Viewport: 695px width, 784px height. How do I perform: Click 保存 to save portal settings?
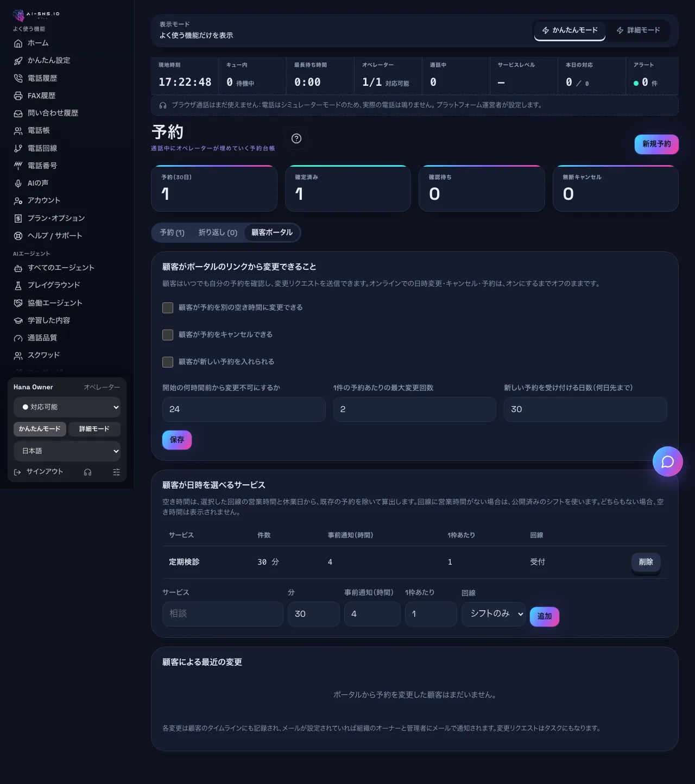coord(177,440)
